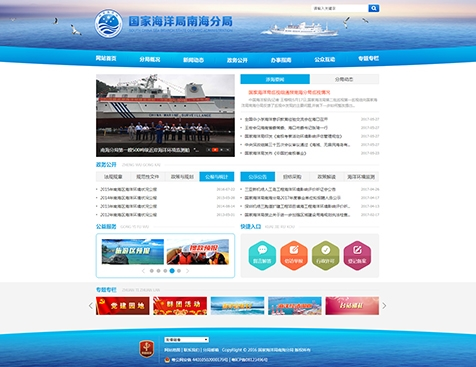Switch to the 涉海要闻 news tab
The image size is (476, 367).
[x=275, y=79]
